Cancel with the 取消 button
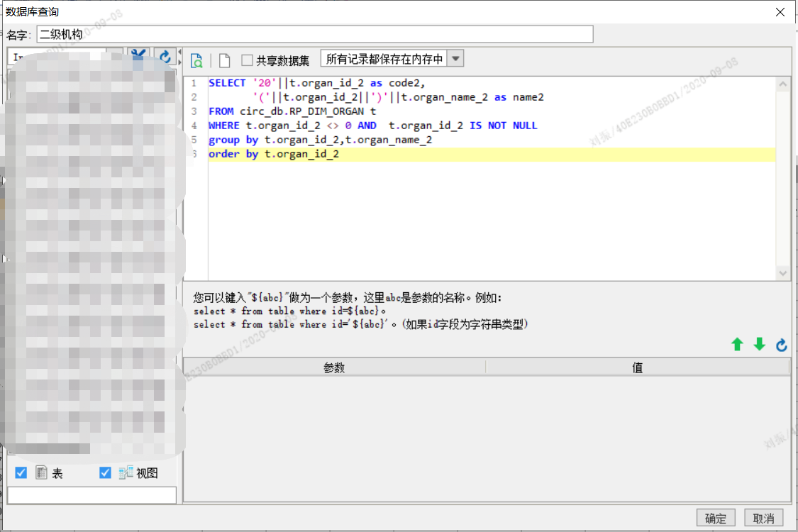Screen dimensions: 798x532 (x=763, y=518)
